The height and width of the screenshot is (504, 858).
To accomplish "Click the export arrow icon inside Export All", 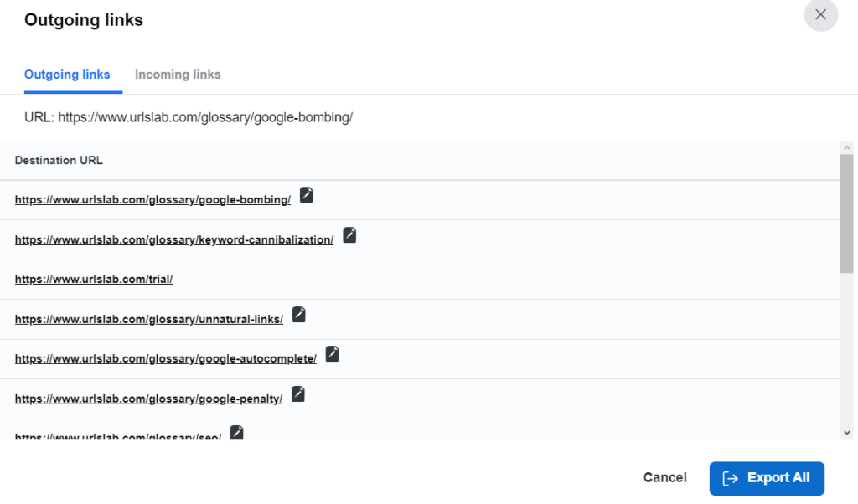I will pyautogui.click(x=731, y=478).
